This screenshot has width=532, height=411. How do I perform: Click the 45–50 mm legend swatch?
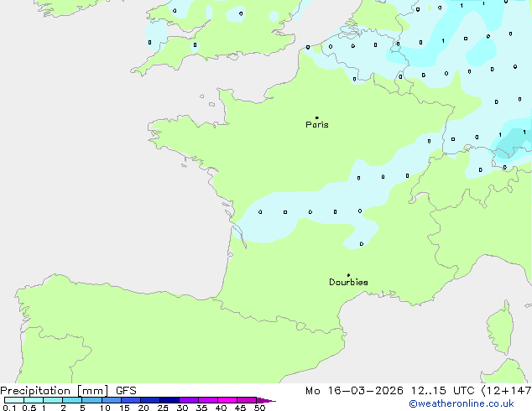[x=247, y=400]
